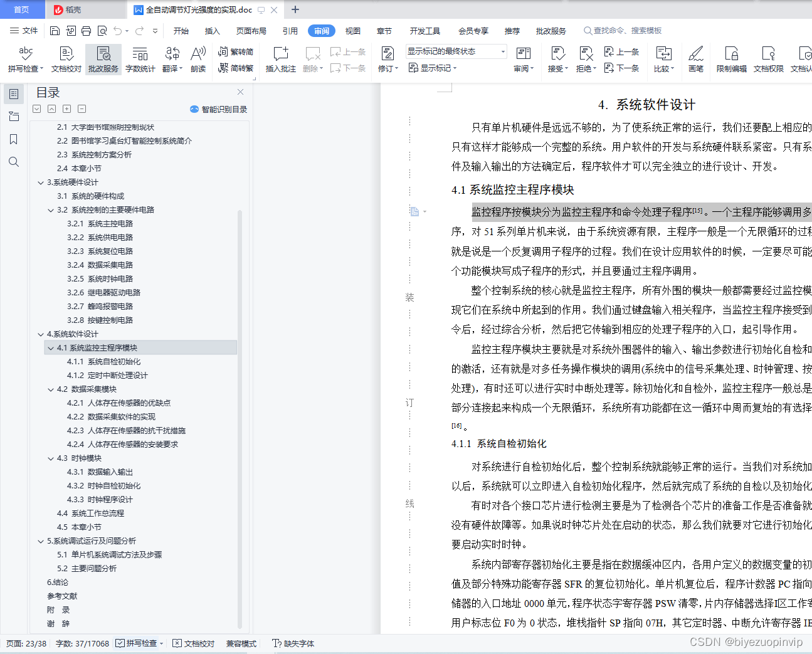
Task: Click 兼容模式 in status bar
Action: (241, 643)
